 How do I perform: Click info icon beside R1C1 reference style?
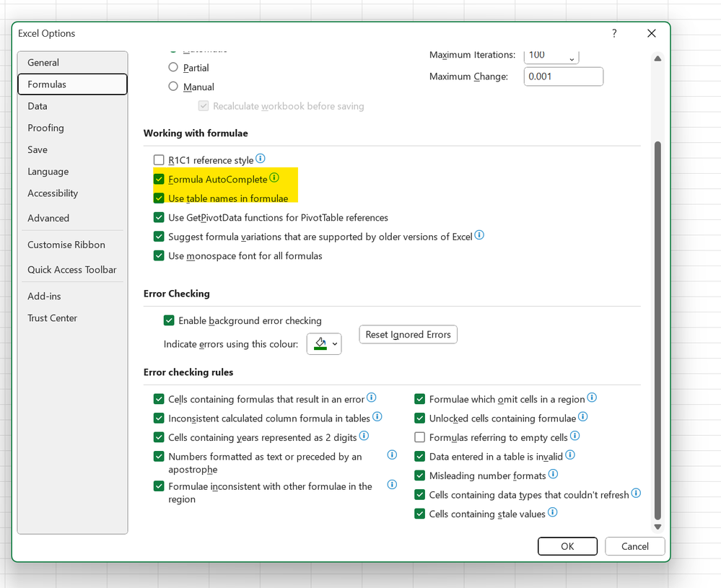pyautogui.click(x=261, y=159)
